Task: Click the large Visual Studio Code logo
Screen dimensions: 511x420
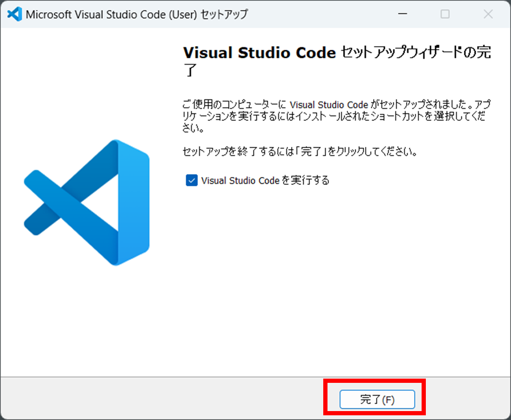Action: [x=87, y=202]
